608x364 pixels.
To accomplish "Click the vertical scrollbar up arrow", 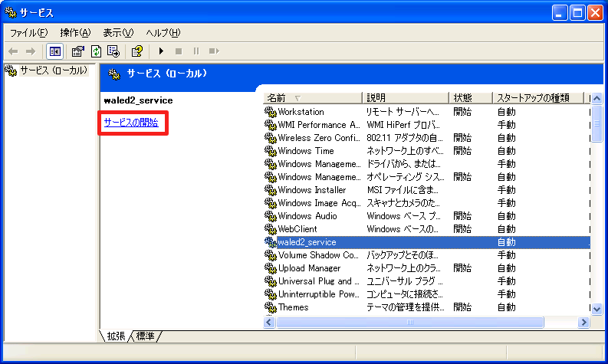I will pyautogui.click(x=596, y=98).
